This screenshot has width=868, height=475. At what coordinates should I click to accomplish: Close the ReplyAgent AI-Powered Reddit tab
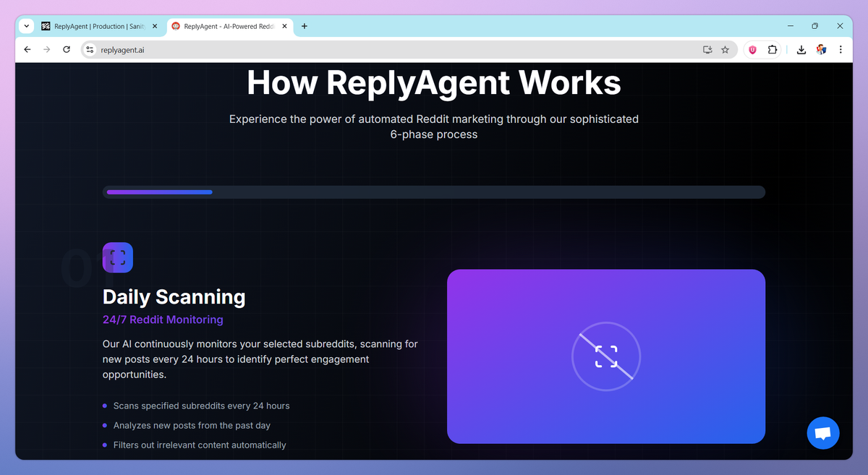pos(284,26)
